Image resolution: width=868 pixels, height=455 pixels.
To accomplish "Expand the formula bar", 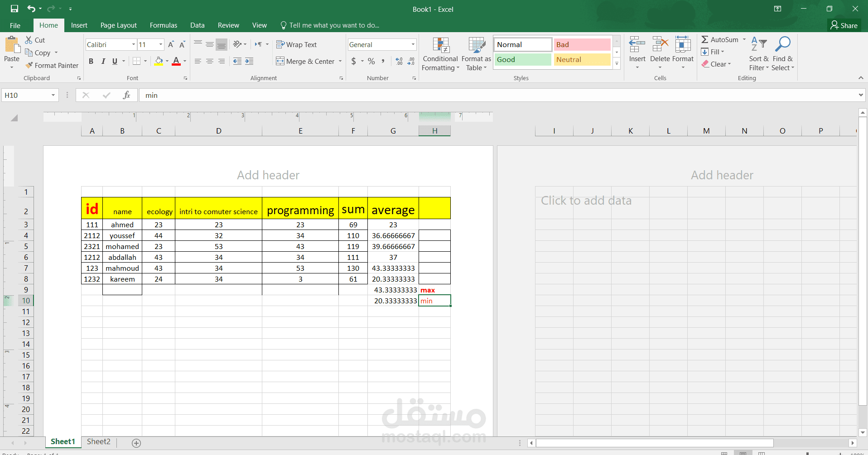I will pyautogui.click(x=861, y=95).
